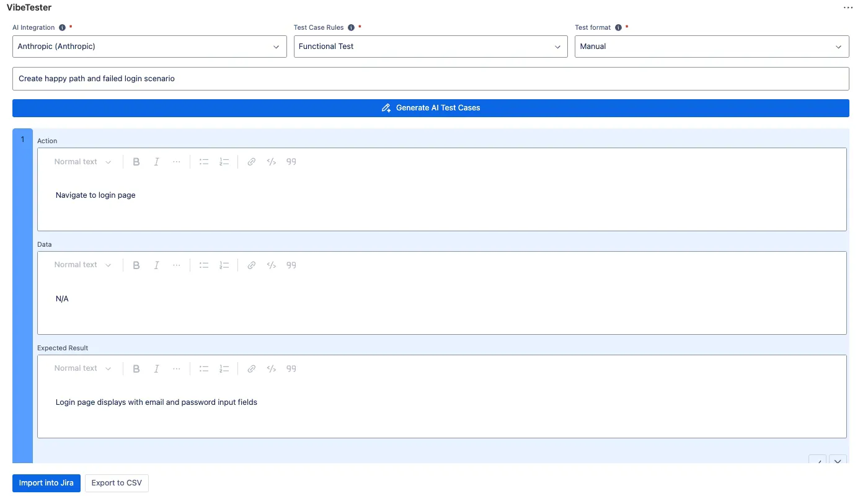This screenshot has height=496, width=868.
Task: Add a link in the Action editor
Action: [x=251, y=162]
